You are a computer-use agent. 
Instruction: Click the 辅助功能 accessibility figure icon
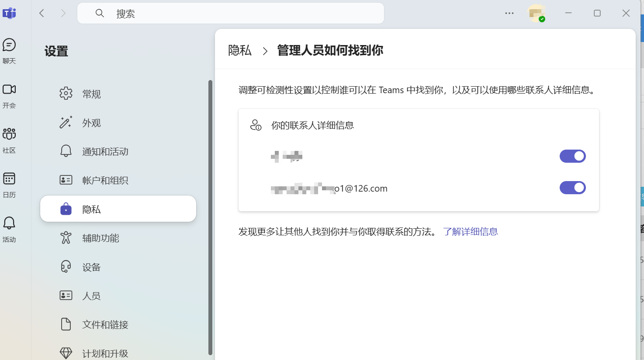tap(66, 238)
